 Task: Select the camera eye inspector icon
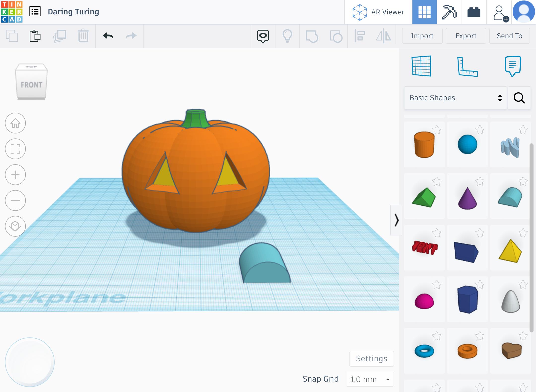pos(264,36)
